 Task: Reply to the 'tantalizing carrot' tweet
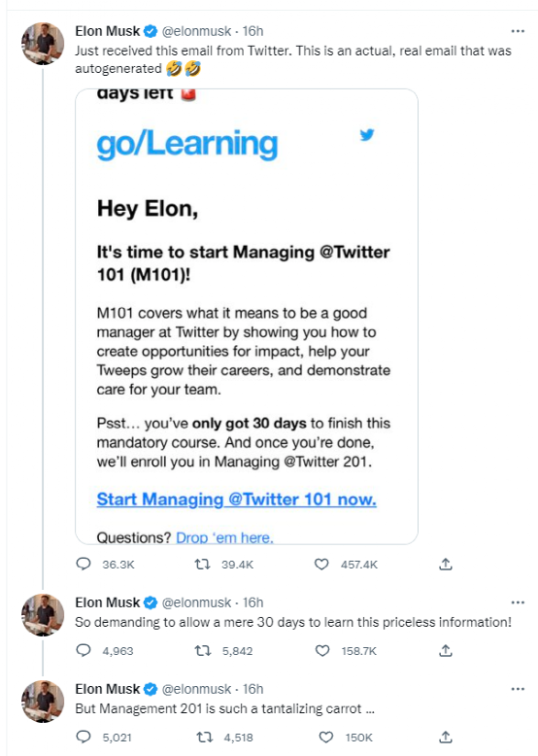(x=84, y=737)
